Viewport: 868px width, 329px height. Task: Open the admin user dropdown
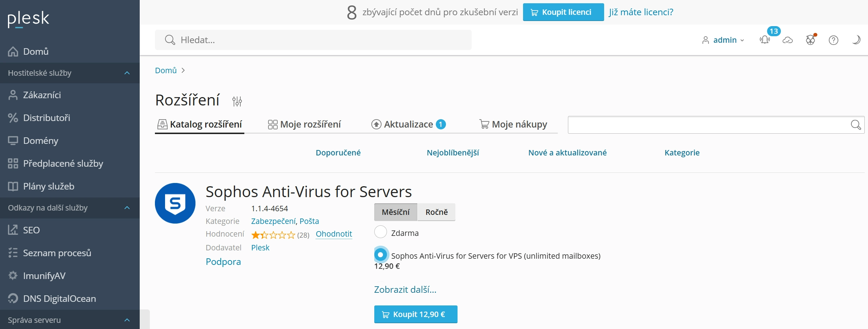tap(723, 40)
